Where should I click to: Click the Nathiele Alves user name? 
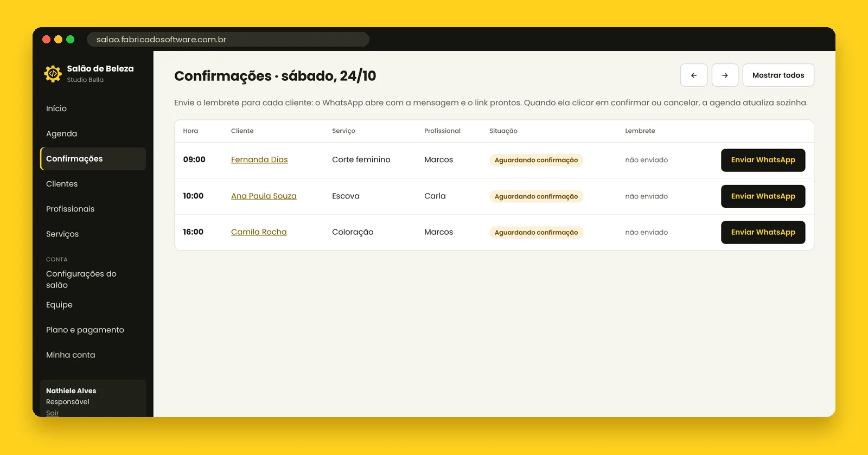click(71, 390)
